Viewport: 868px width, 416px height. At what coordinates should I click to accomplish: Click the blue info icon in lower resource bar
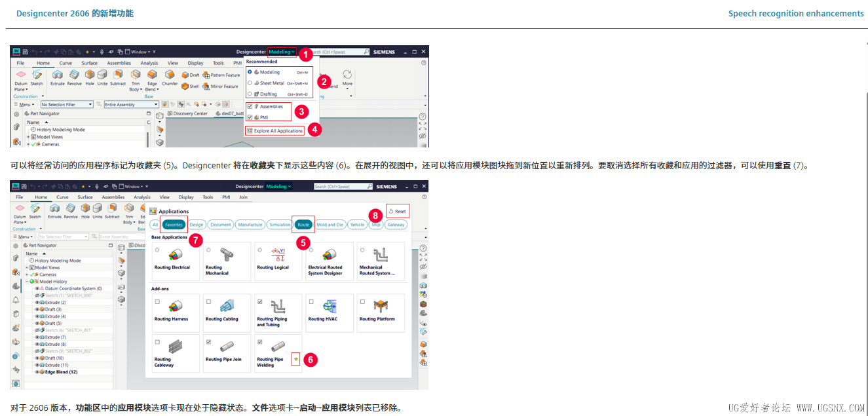click(x=16, y=356)
